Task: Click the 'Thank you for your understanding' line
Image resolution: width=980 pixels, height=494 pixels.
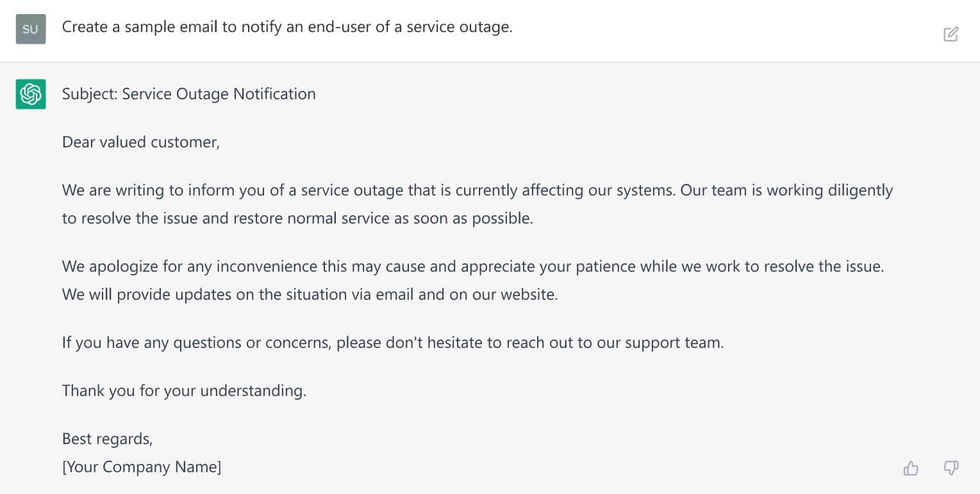Action: tap(184, 390)
